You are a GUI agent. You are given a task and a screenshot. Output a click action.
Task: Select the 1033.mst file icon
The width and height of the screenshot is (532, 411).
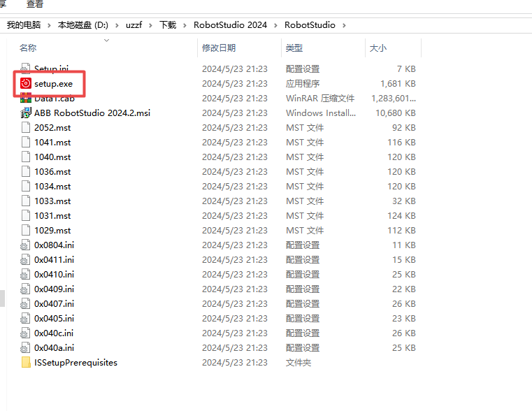pos(26,201)
